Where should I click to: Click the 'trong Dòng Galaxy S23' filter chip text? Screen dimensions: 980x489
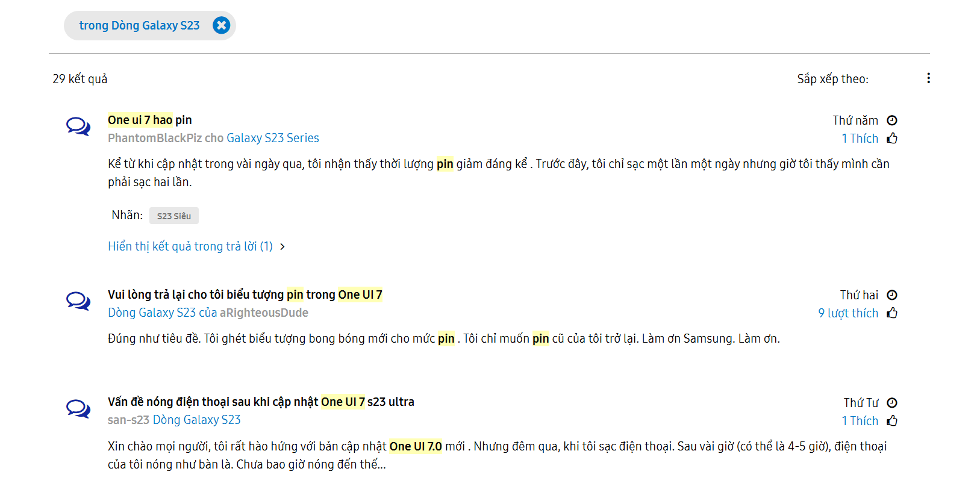139,25
